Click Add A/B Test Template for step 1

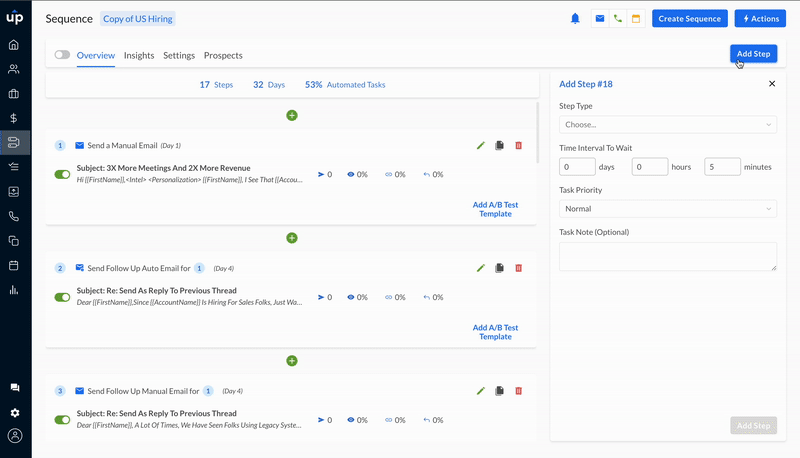[x=495, y=209]
